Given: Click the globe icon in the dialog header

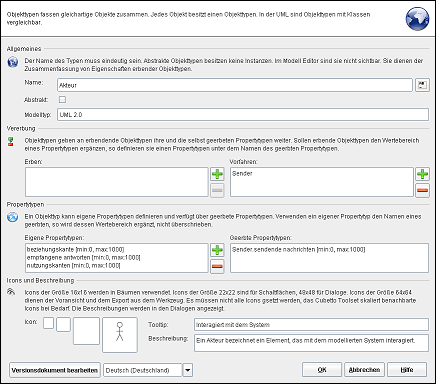Looking at the screenshot, I should click(417, 19).
